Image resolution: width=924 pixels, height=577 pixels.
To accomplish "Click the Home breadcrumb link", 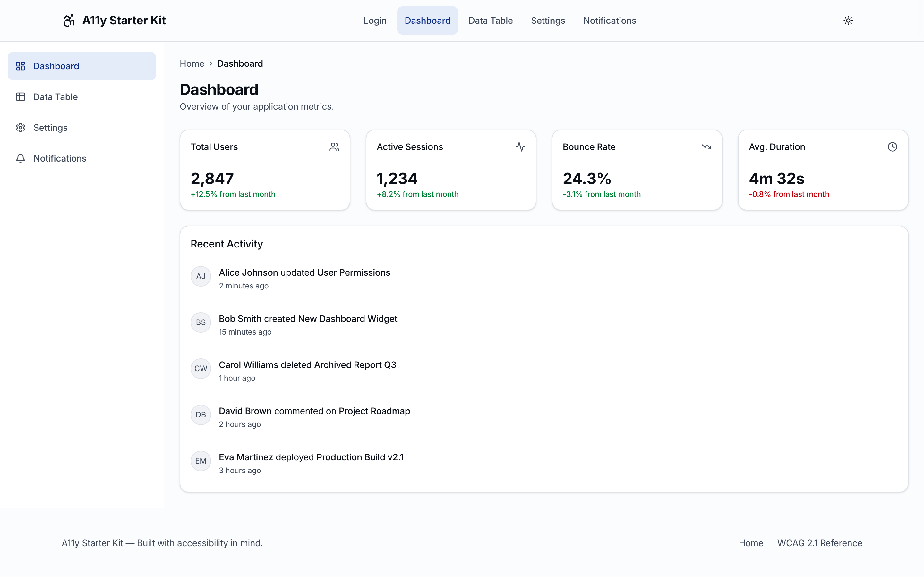I will [192, 64].
